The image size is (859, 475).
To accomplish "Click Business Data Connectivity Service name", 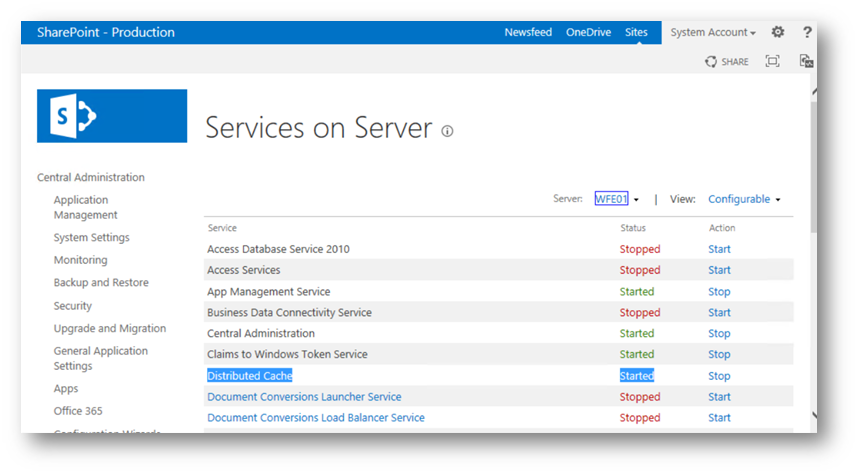I will (x=289, y=312).
